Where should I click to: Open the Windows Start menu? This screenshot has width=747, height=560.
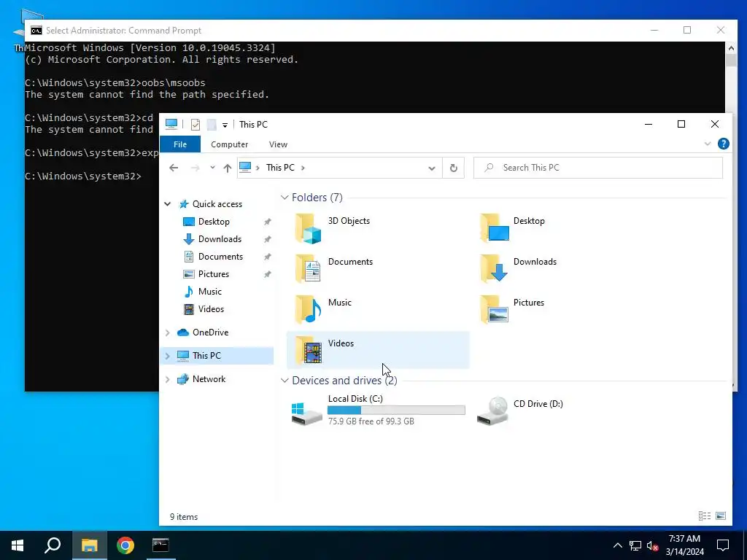tap(18, 545)
